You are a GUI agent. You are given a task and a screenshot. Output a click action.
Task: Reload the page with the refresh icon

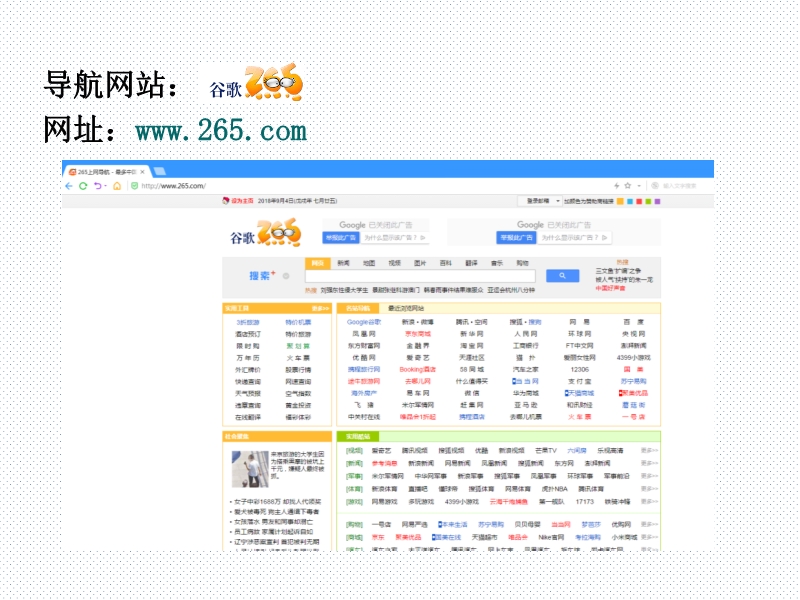pos(82,186)
